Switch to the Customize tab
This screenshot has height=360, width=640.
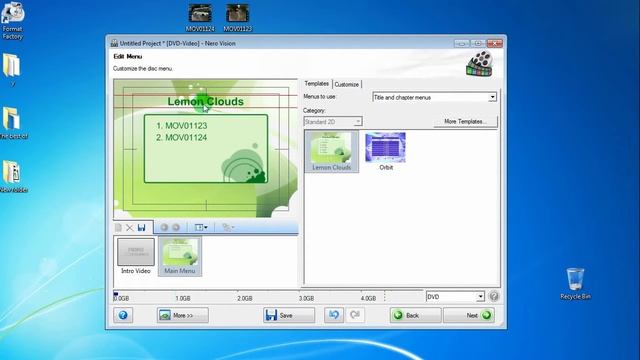pyautogui.click(x=347, y=84)
